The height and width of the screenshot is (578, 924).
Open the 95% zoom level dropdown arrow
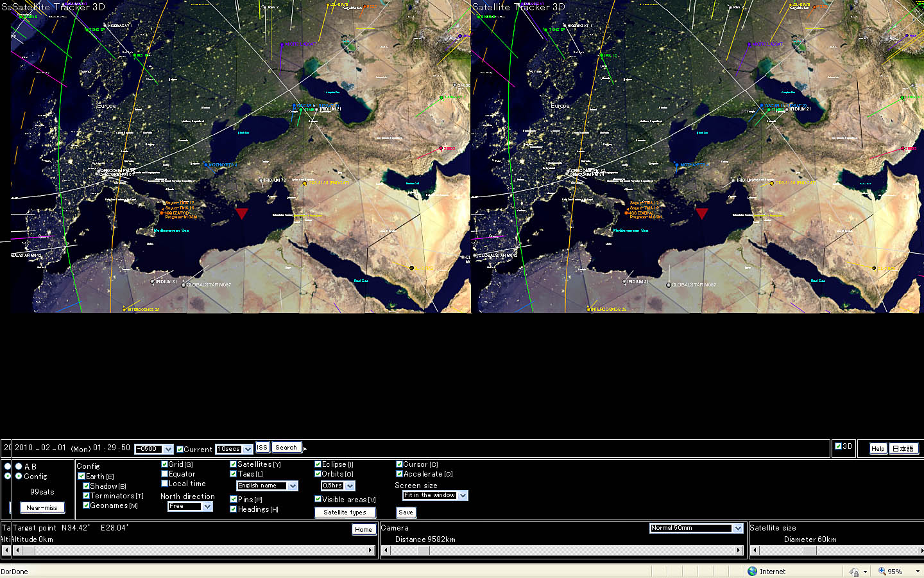pos(917,572)
